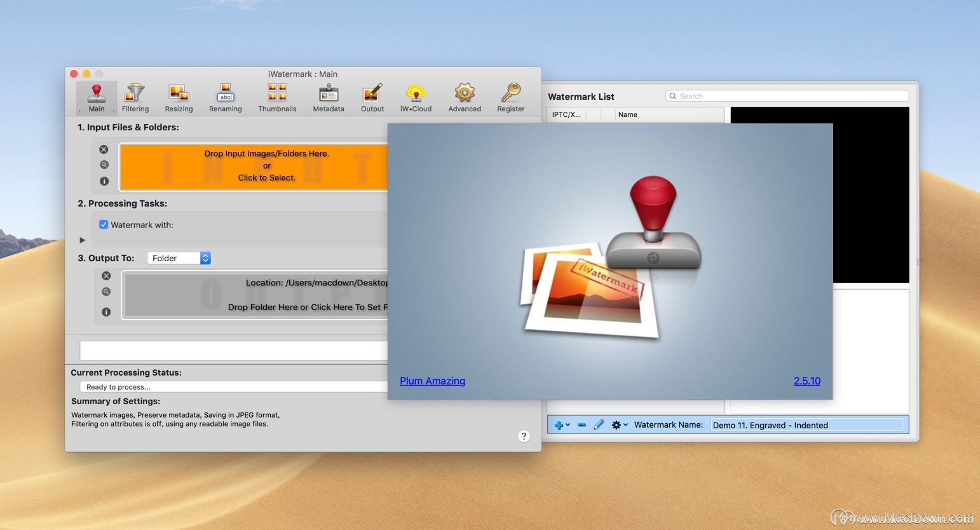This screenshot has width=980, height=530.
Task: Click the black watermark preview area
Action: point(871,194)
